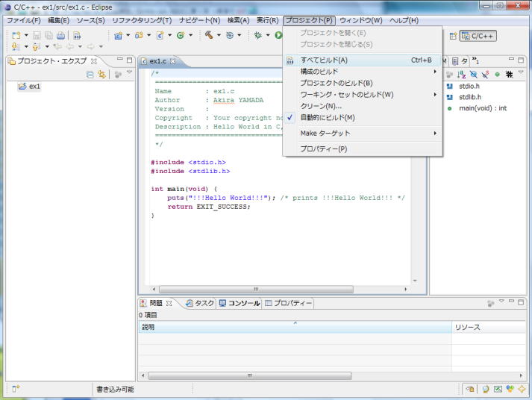532x400 pixels.
Task: Toggle 自動的にビルド(M) checkmark option
Action: coord(328,117)
